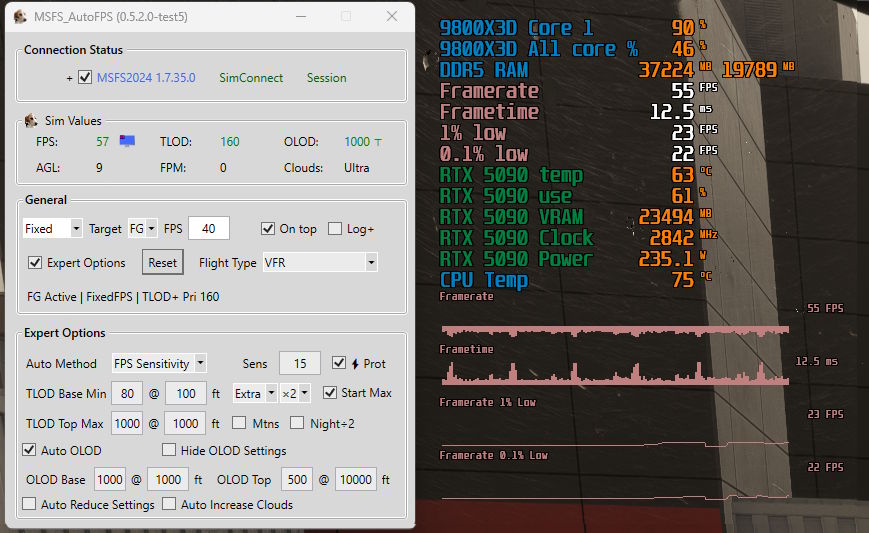Screen dimensions: 869x533
Task: Enable the Night÷2 checkbox
Action: pos(297,423)
